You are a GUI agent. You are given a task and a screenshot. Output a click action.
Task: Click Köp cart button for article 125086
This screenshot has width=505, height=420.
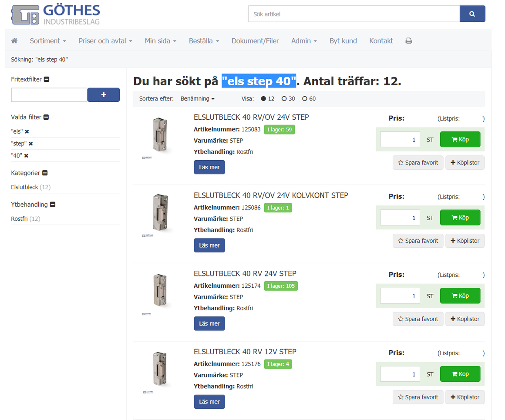tap(460, 218)
